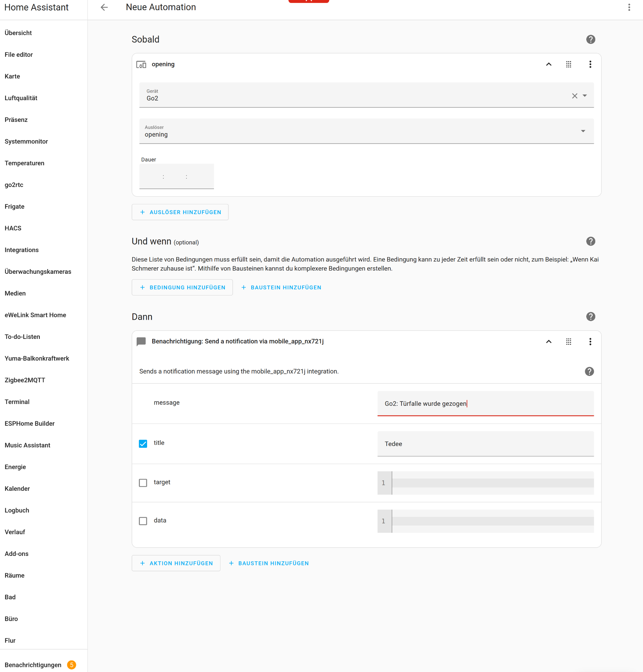Click the notification action's drag handle icon
Image resolution: width=643 pixels, height=672 pixels.
[569, 342]
